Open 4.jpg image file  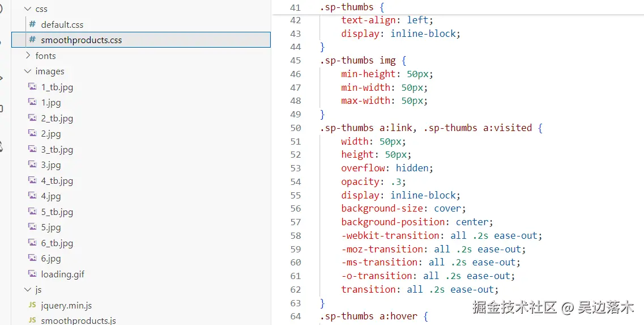[51, 197]
